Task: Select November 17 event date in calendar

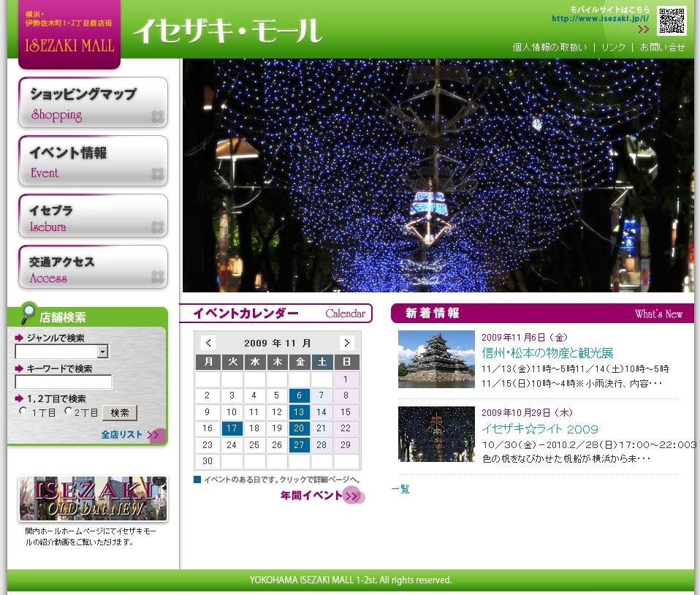Action: (232, 428)
